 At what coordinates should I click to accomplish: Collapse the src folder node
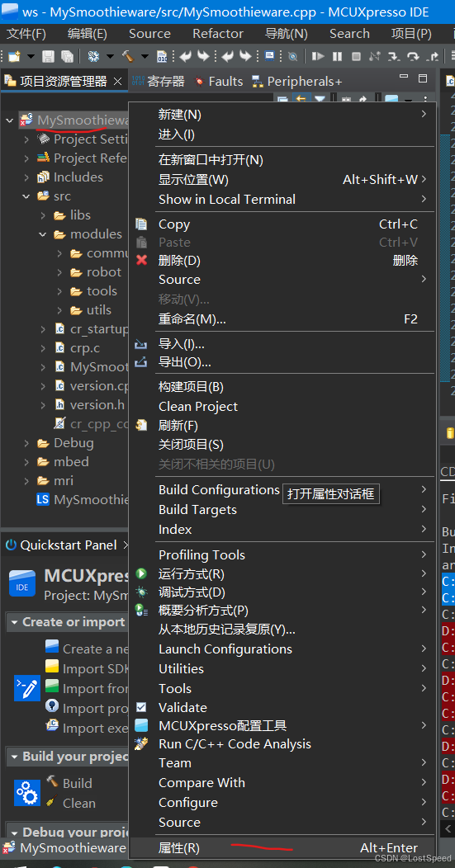pyautogui.click(x=26, y=196)
